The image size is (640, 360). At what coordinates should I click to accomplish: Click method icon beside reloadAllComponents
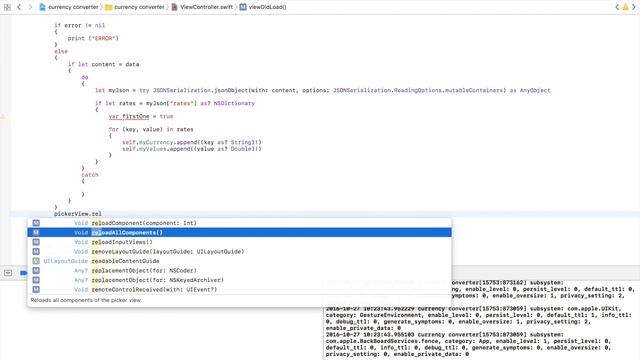pyautogui.click(x=36, y=233)
